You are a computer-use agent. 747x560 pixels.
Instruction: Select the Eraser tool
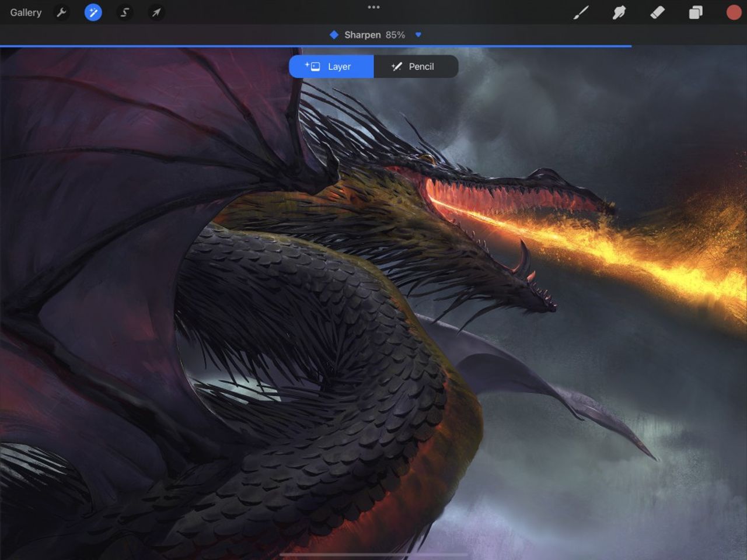point(657,12)
